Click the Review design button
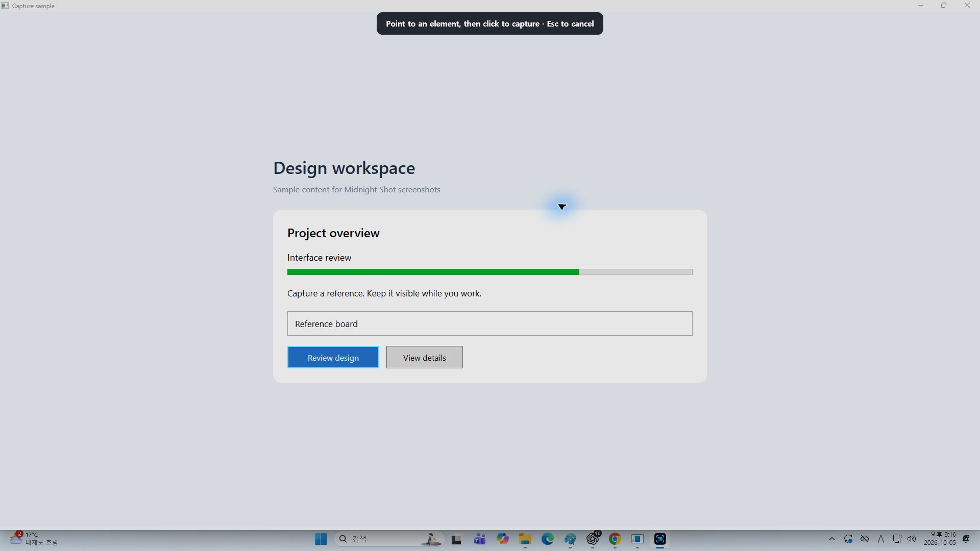 333,357
